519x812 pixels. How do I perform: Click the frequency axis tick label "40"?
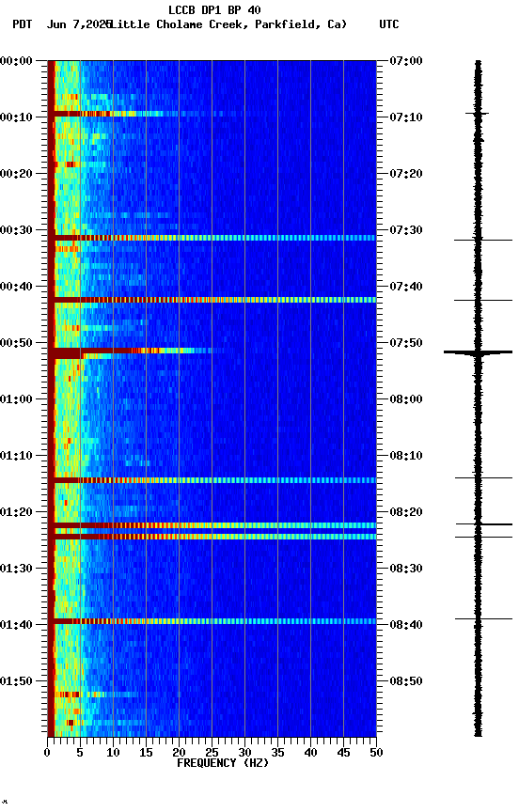point(310,753)
